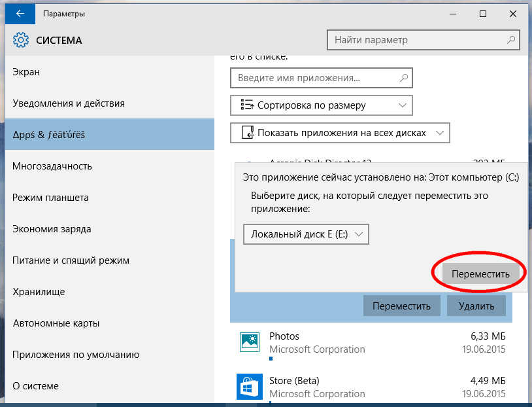Open Уведомления и действия settings

pyautogui.click(x=69, y=103)
